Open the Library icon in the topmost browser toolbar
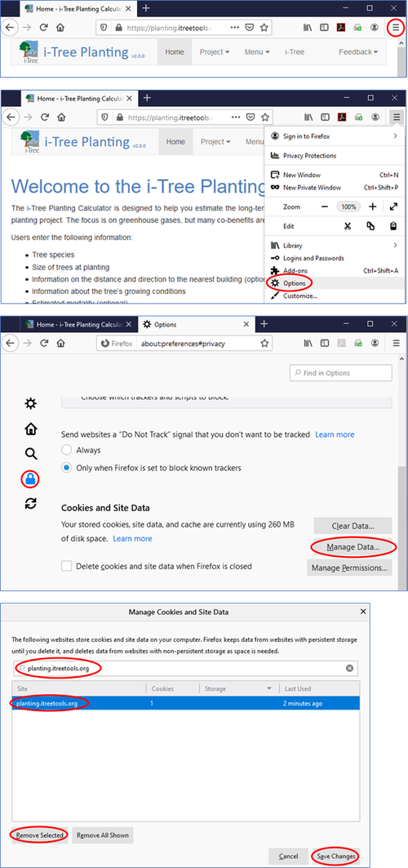 tap(308, 27)
